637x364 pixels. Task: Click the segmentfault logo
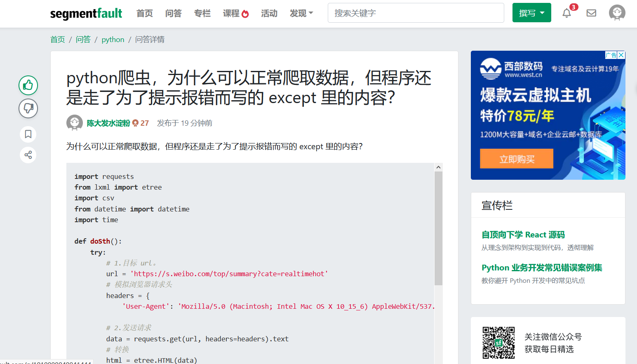point(86,14)
